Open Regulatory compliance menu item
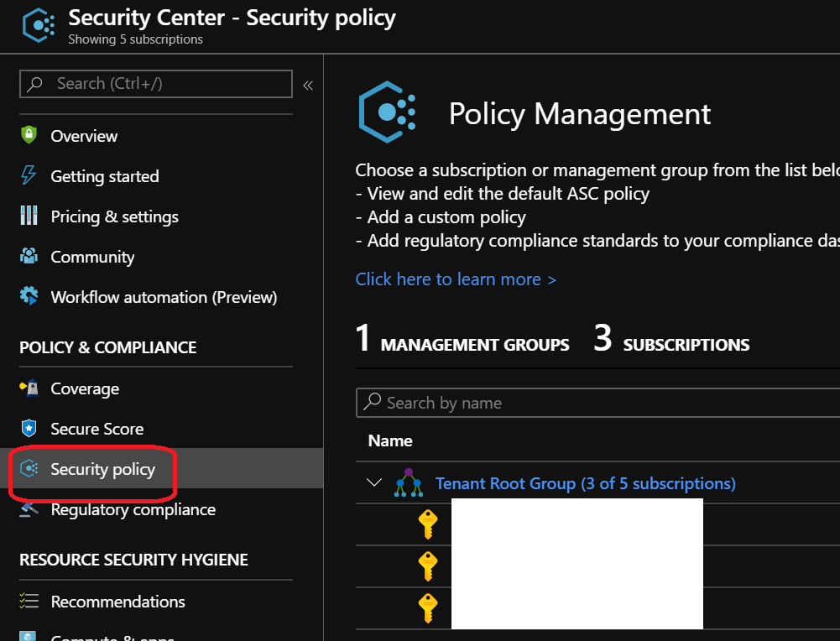Viewport: 840px width, 641px height. pyautogui.click(x=133, y=509)
